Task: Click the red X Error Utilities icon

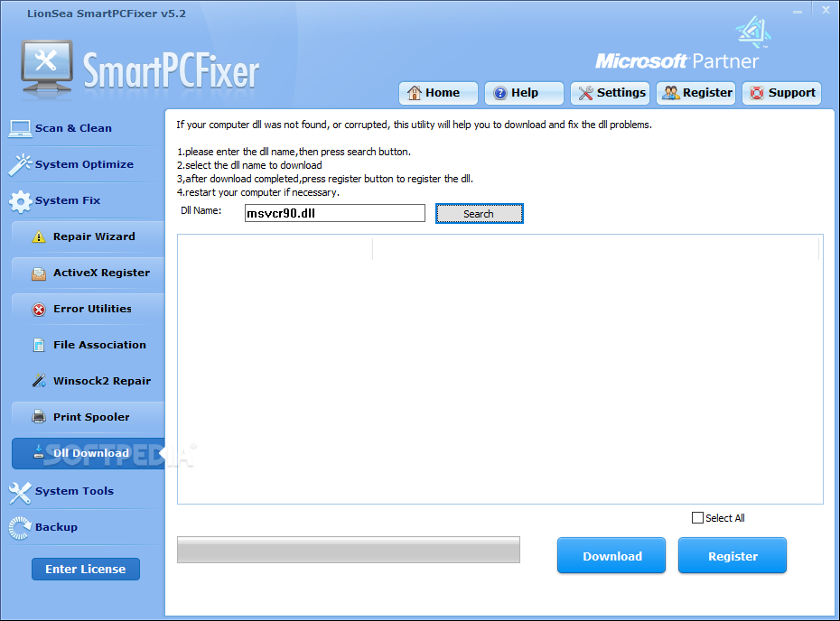Action: tap(39, 310)
